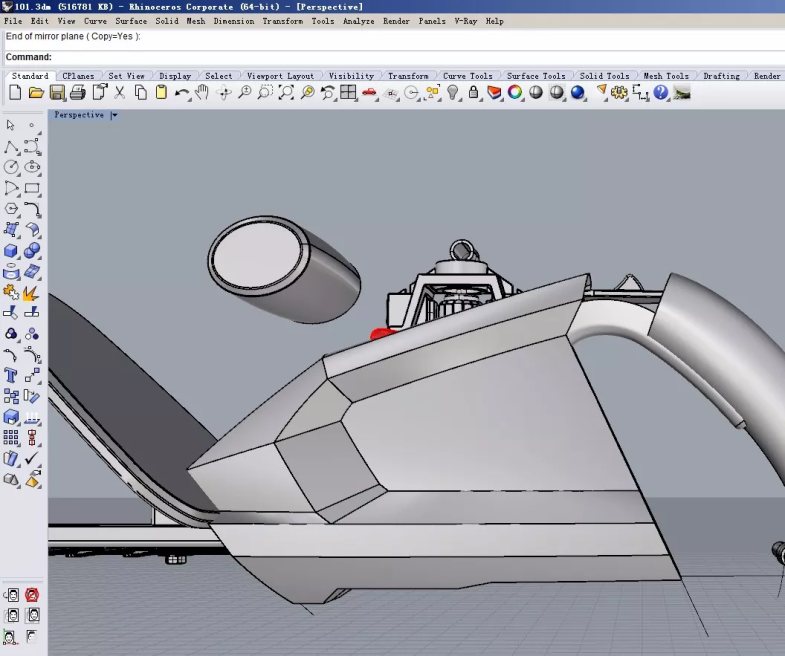Click the Join puzzle-piece tool
Screen dimensions: 785x656
pos(11,293)
